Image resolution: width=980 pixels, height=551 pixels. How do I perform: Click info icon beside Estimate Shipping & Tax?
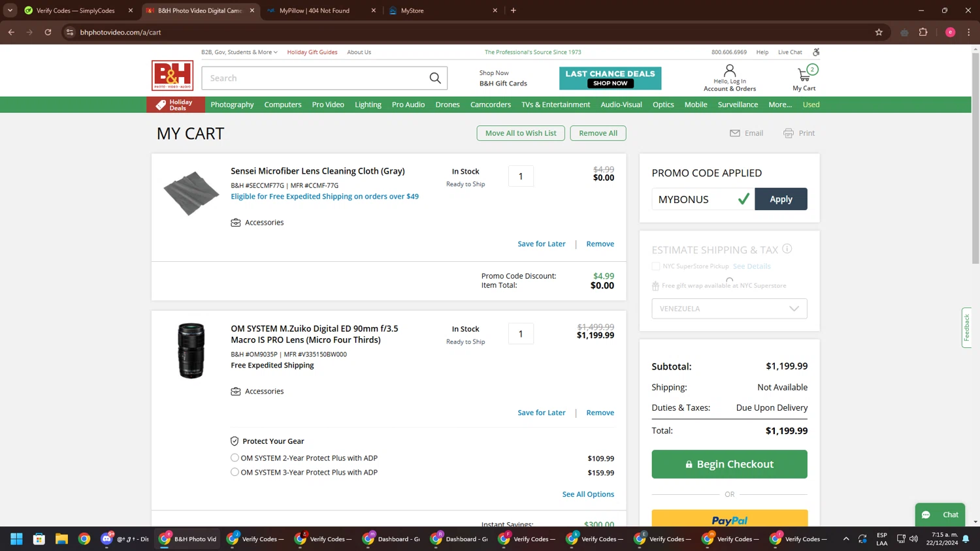787,249
